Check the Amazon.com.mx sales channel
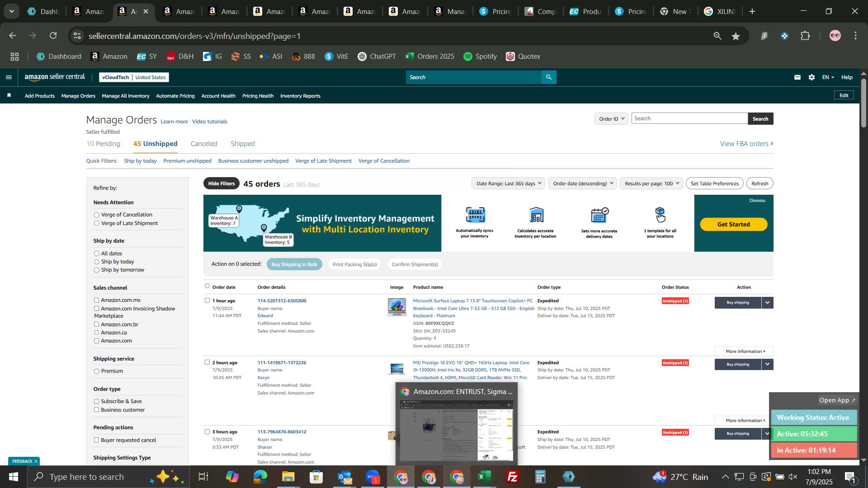The height and width of the screenshot is (488, 868). [x=96, y=300]
